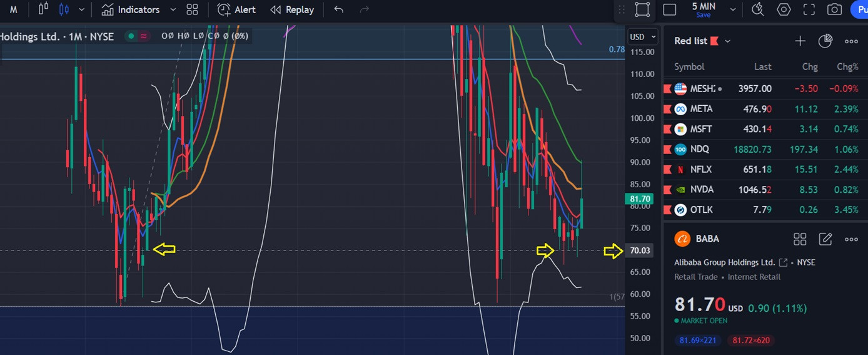868x355 pixels.
Task: Toggle the red flag on the OTLK row
Action: (x=667, y=209)
